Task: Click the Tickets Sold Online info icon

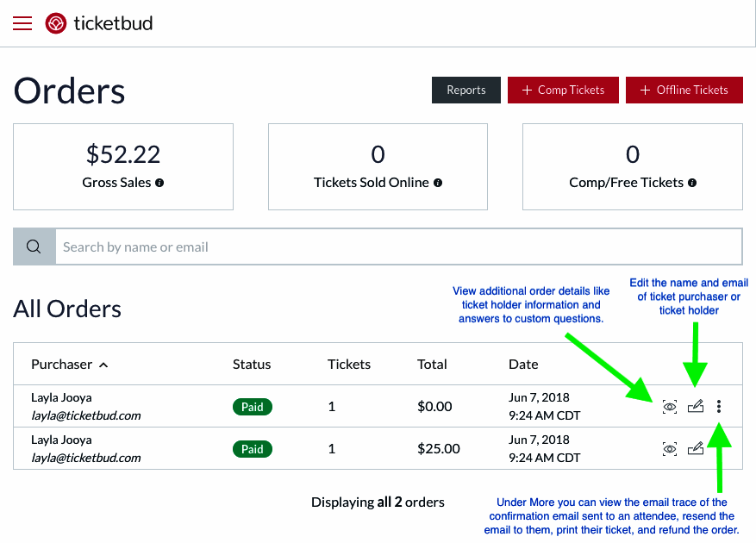Action: (438, 183)
